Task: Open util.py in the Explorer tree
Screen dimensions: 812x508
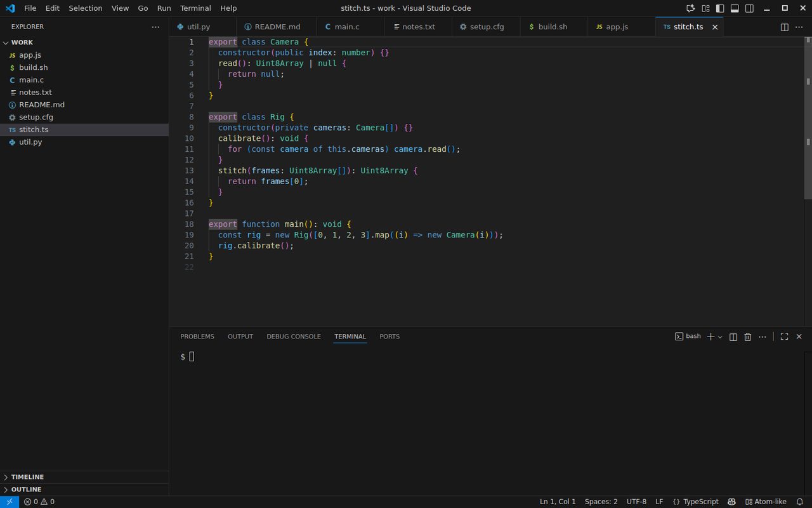Action: point(84,142)
